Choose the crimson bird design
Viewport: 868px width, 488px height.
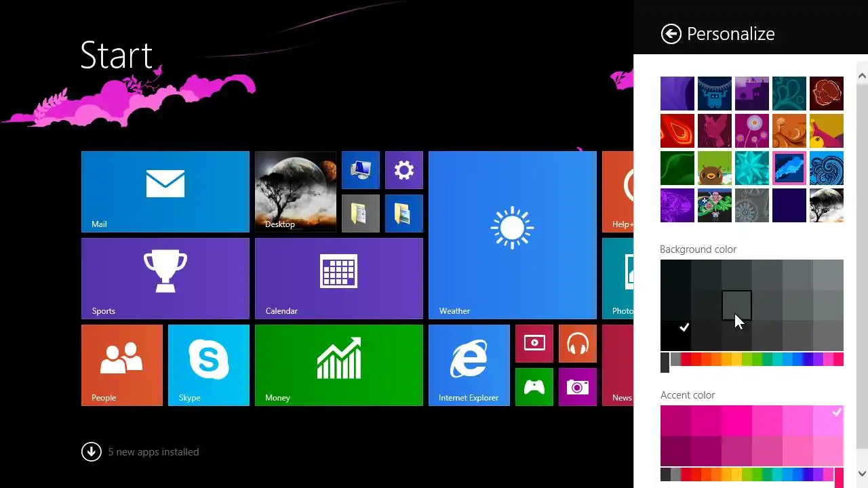[x=715, y=131]
